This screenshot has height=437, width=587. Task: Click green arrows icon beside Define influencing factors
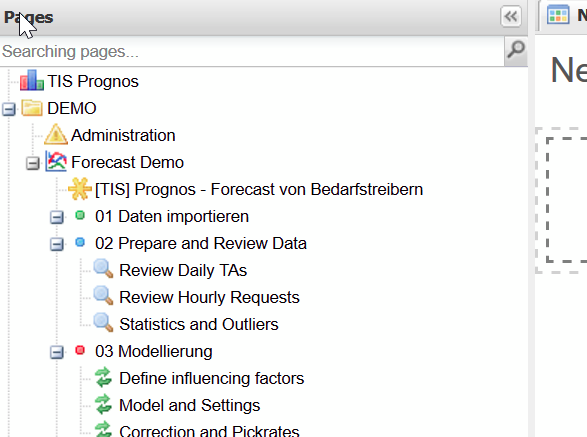tap(103, 377)
